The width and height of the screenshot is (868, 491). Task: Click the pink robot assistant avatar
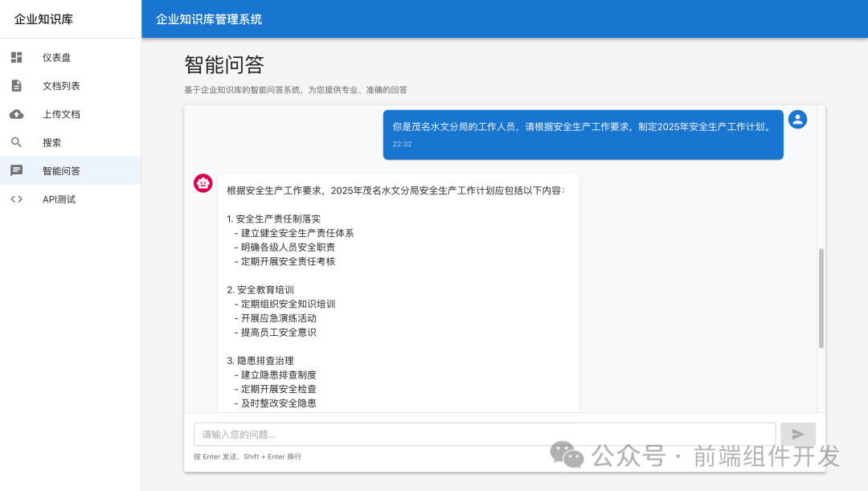(203, 182)
